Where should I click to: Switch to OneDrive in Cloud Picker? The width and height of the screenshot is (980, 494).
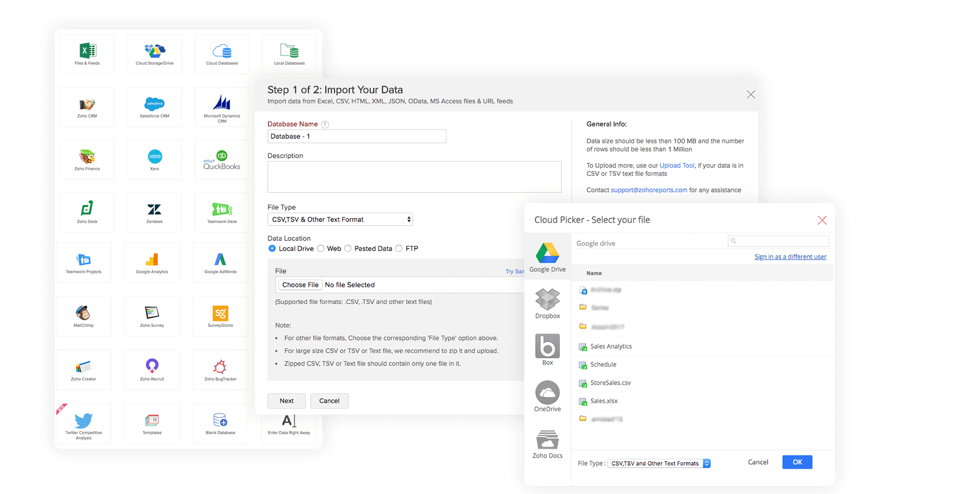547,397
